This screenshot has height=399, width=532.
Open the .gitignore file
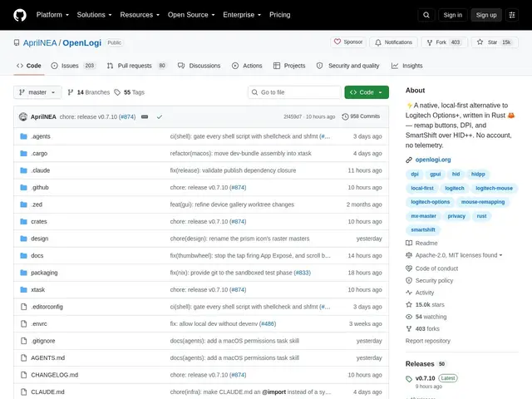tap(43, 341)
